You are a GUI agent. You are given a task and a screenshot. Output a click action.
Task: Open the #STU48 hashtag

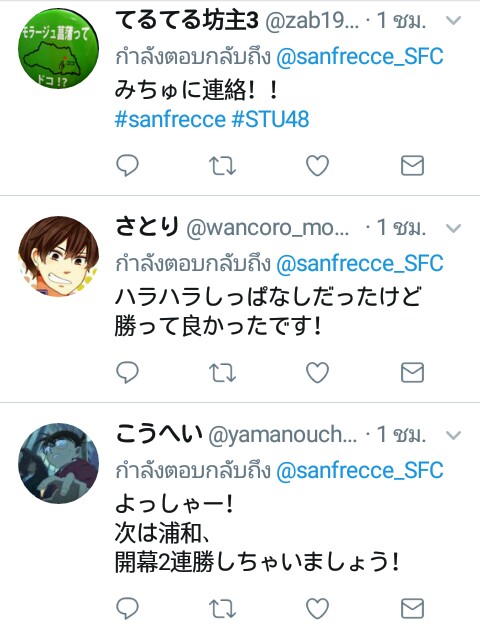pyautogui.click(x=270, y=119)
